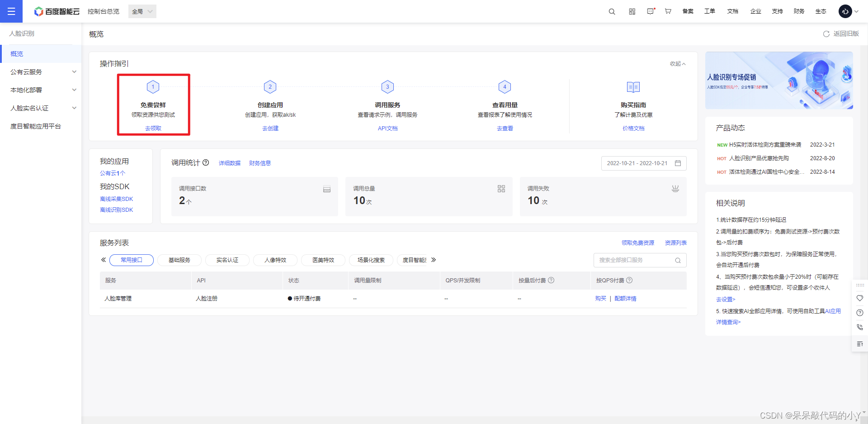868x424 pixels.
Task: Click the 调用失败 card chart icon
Action: (x=675, y=189)
